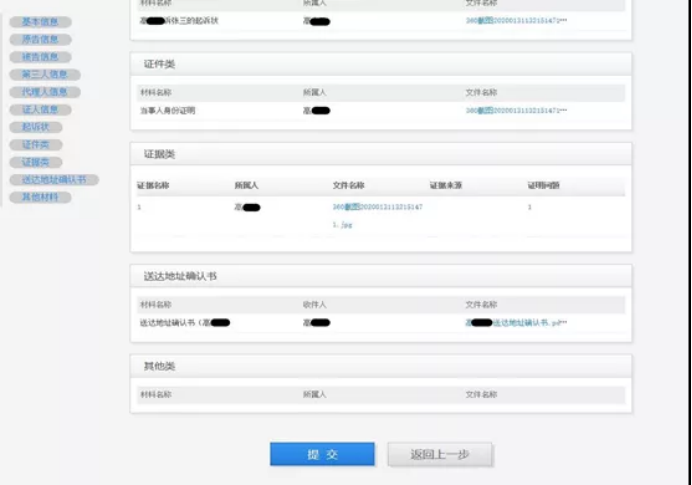Viewport: 692px width, 485px height.
Task: Navigate to 证人信息 sidebar entry
Action: 40,110
